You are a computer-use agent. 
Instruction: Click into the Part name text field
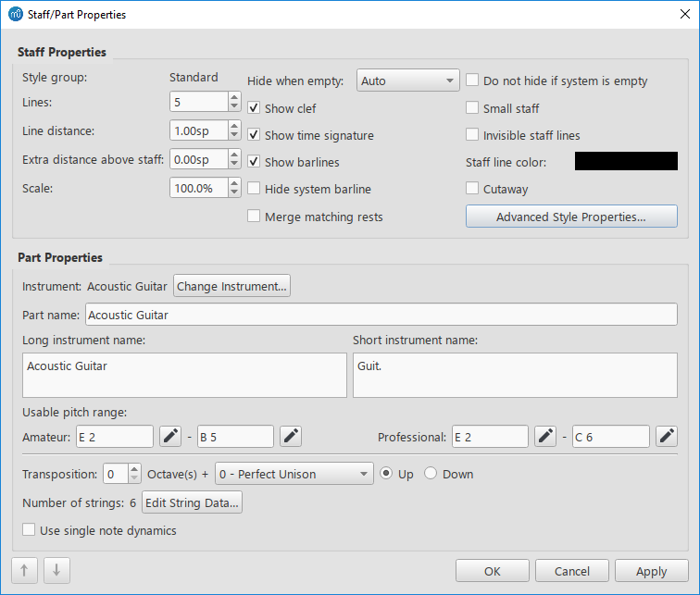[381, 315]
